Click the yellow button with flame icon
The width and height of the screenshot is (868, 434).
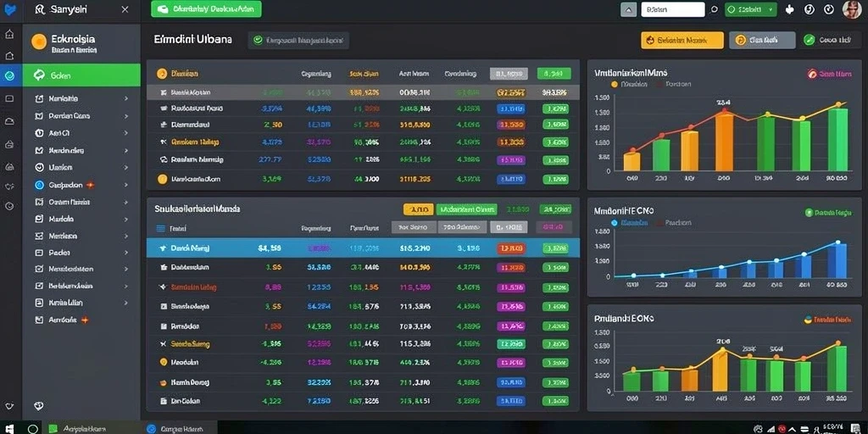point(682,40)
